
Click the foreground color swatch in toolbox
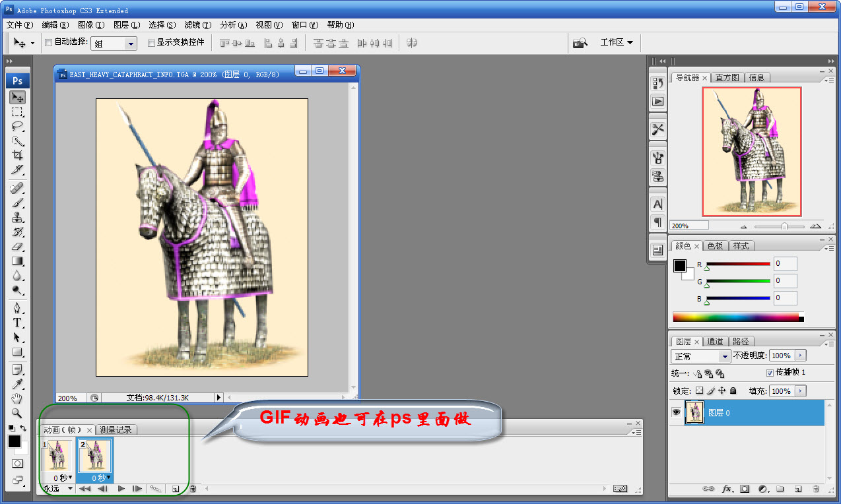[15, 441]
